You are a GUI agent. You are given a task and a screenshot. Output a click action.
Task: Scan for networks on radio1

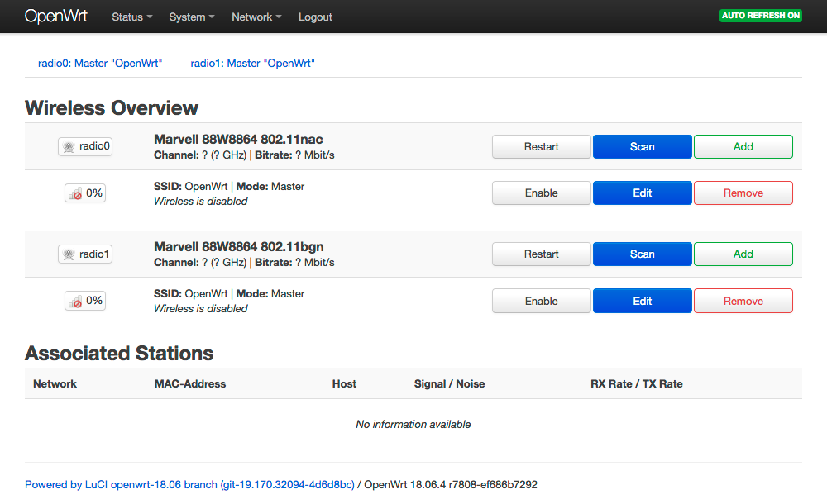click(643, 254)
